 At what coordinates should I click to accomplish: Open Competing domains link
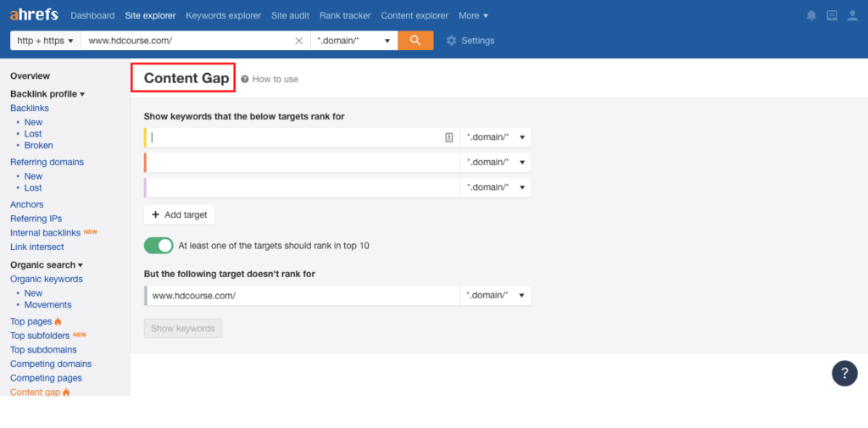point(51,364)
